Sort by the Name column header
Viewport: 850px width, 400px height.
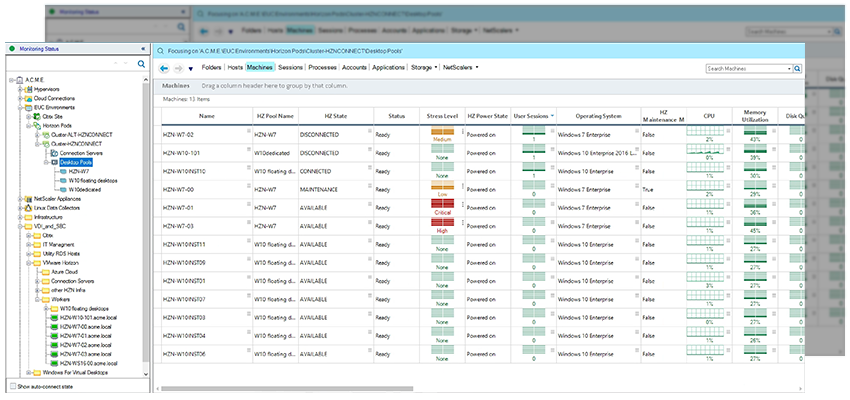tap(207, 116)
